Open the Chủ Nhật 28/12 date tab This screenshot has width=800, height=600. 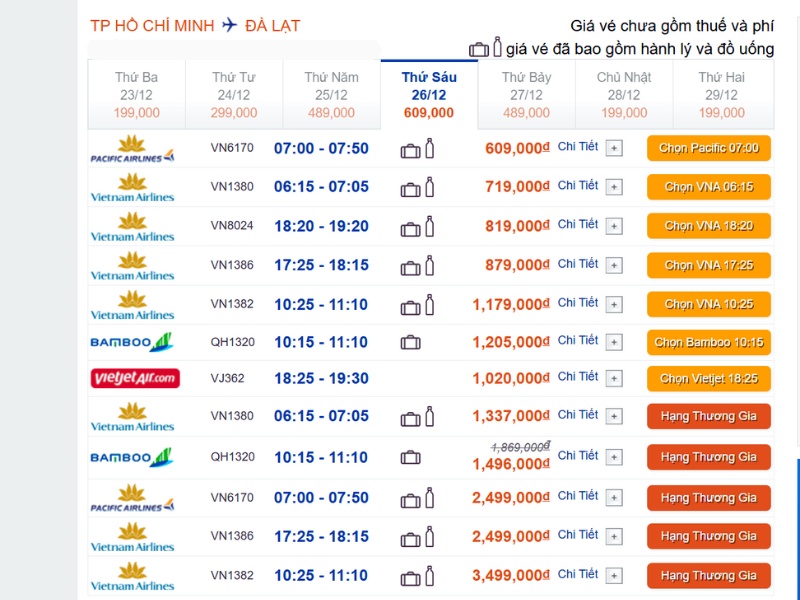pyautogui.click(x=622, y=95)
